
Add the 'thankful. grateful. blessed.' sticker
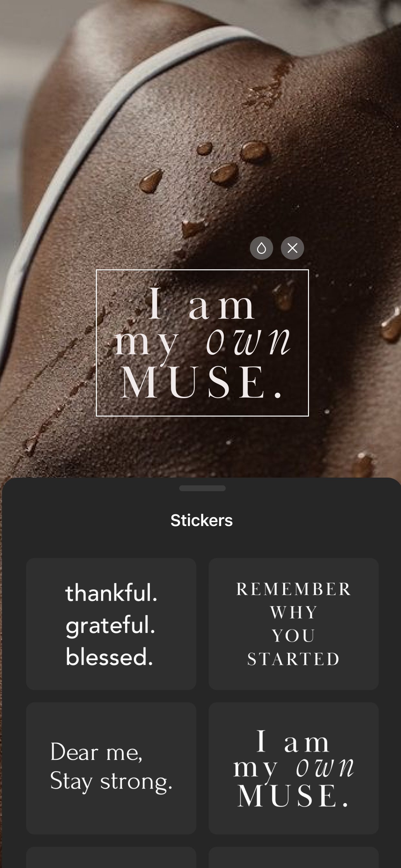point(111,624)
